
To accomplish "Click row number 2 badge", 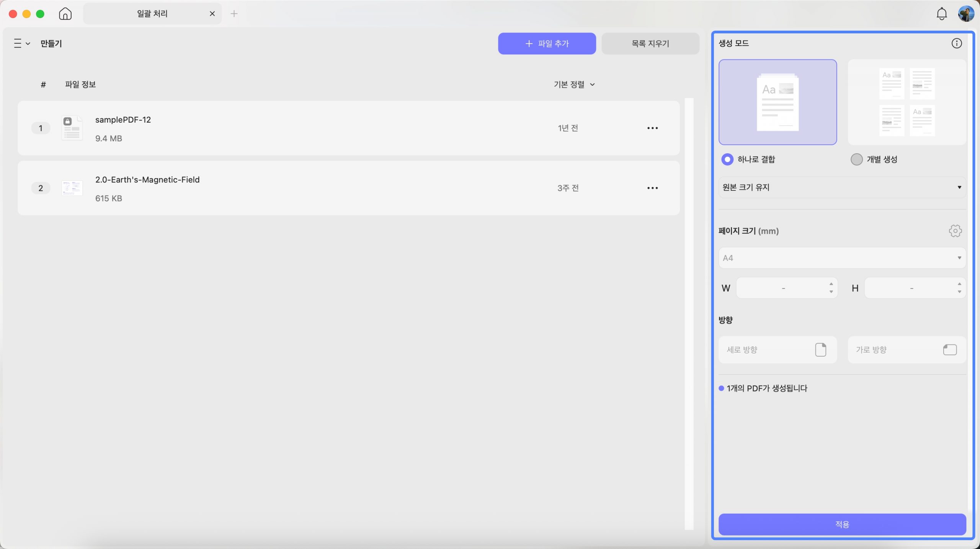I will click(41, 188).
